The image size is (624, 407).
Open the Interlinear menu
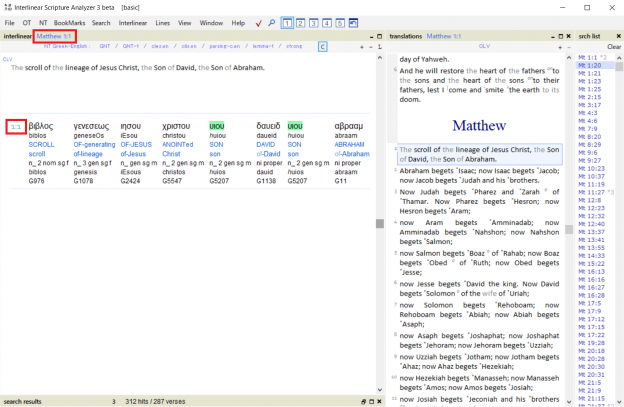pos(133,23)
